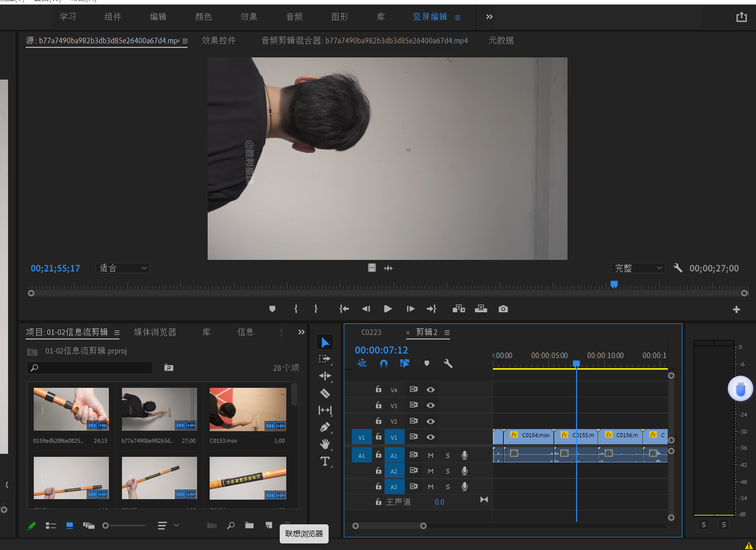Open the 颜色 workspace tab
Viewport: 756px width, 550px height.
(x=203, y=17)
